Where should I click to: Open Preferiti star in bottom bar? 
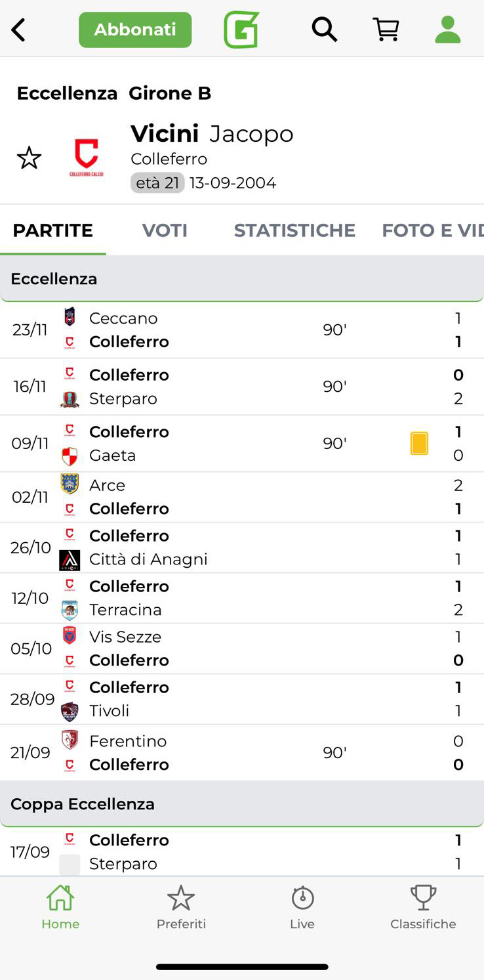pos(181,906)
